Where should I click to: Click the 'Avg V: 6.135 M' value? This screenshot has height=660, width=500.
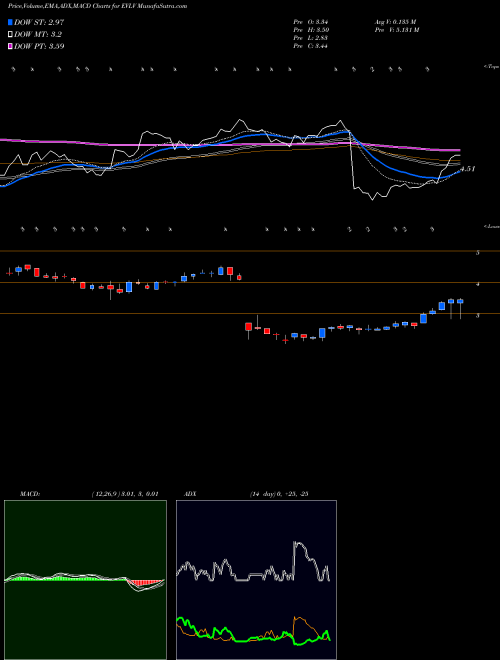[396, 22]
